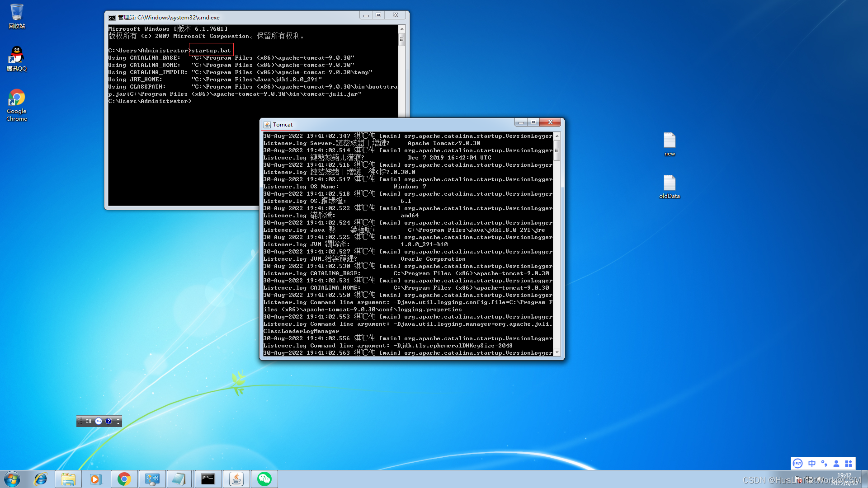Open Windows Media Player in taskbar
Viewport: 868px width, 488px height.
96,479
